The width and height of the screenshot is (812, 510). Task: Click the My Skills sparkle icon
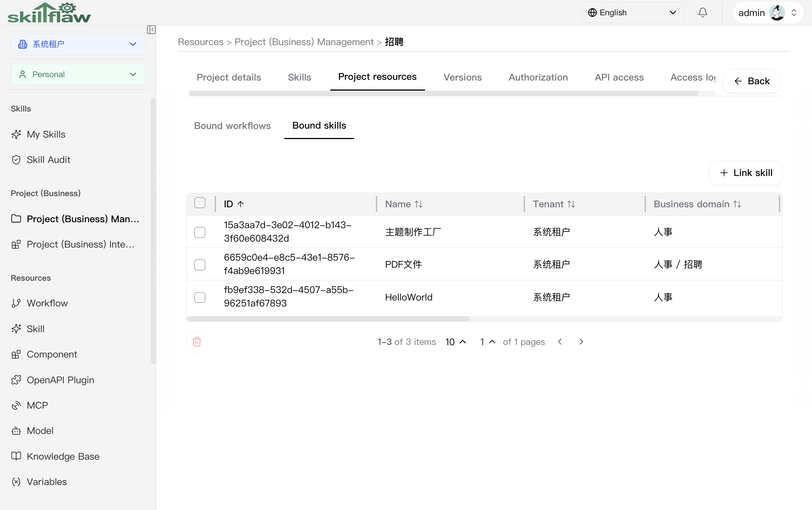16,134
